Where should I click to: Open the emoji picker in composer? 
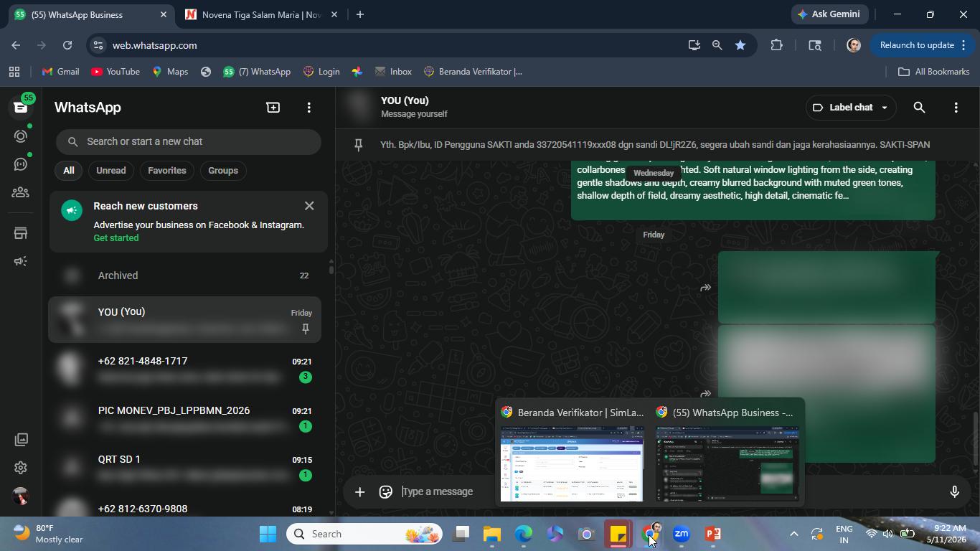tap(385, 491)
